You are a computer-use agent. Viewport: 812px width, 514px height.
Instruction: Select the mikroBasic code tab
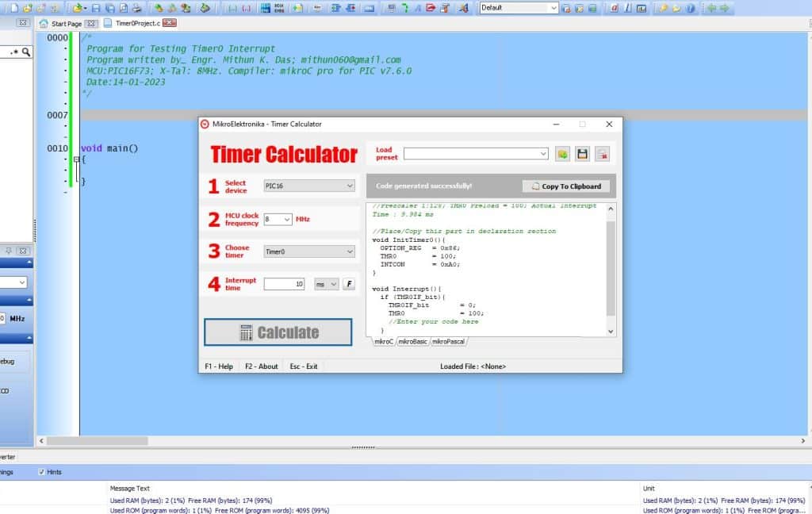coord(412,341)
